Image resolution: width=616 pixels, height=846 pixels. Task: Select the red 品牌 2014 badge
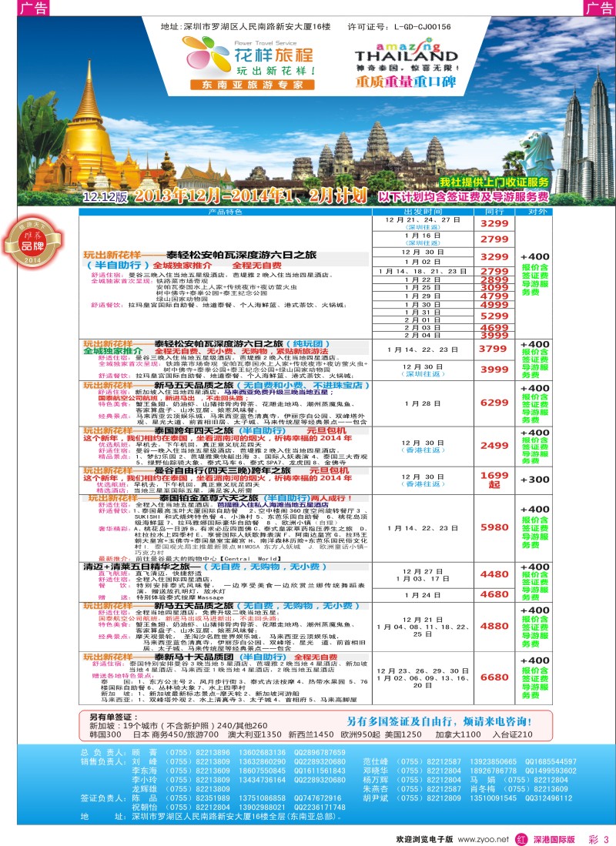pos(33,242)
